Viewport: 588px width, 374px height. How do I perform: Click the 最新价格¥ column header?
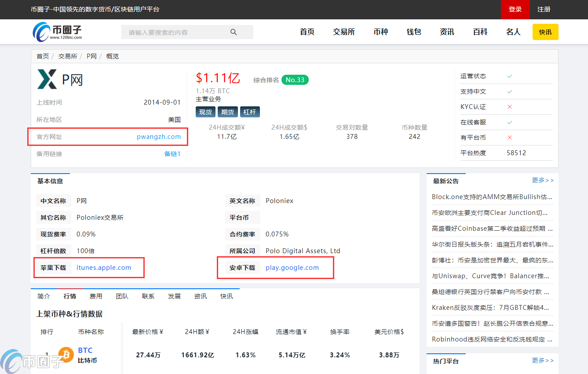[x=148, y=332]
